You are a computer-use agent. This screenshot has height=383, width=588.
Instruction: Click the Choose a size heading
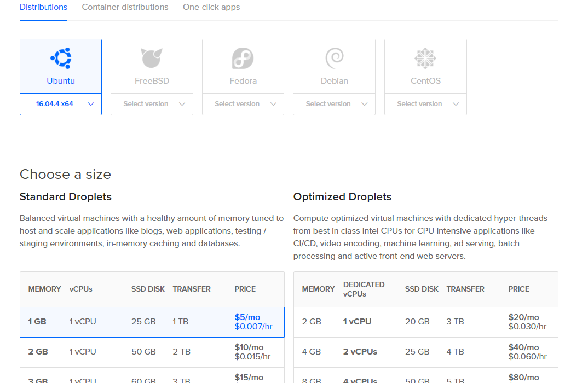65,174
